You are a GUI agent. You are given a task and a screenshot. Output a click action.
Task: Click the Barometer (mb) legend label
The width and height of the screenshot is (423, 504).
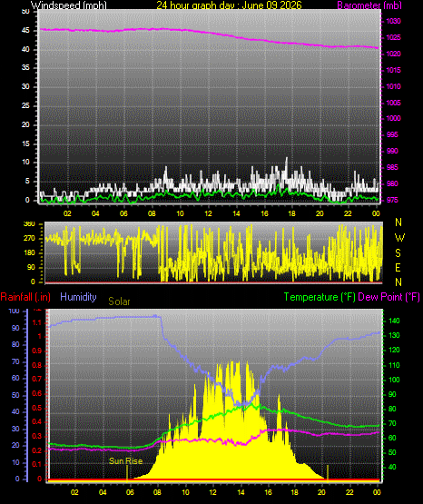pos(369,5)
